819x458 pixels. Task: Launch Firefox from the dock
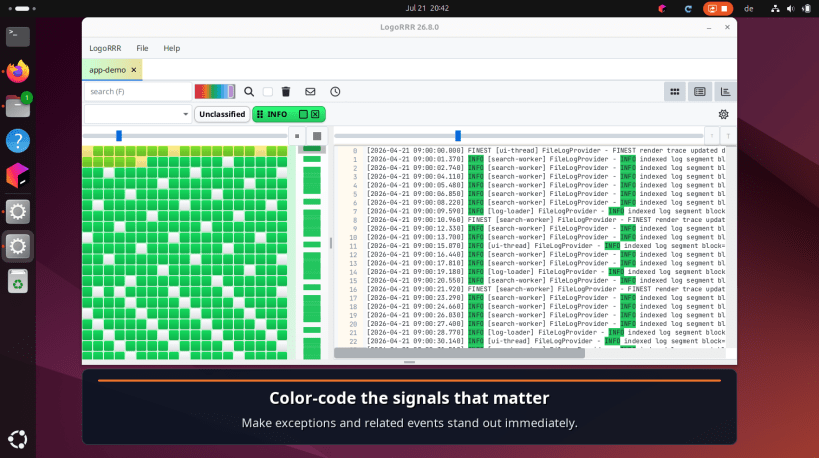point(18,72)
